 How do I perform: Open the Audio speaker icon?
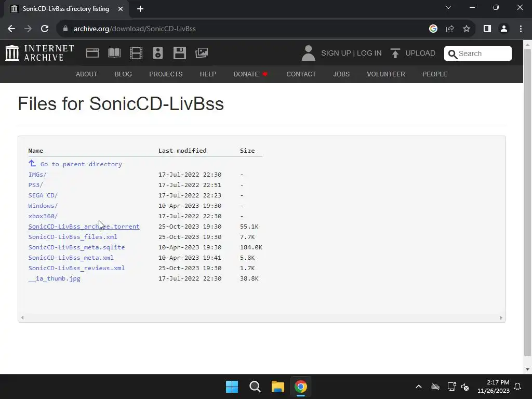click(x=158, y=53)
